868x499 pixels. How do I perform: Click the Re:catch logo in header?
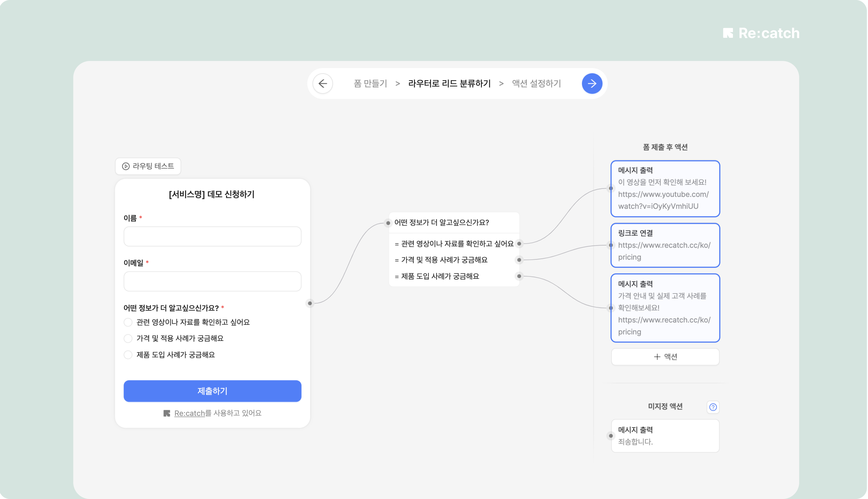(761, 33)
